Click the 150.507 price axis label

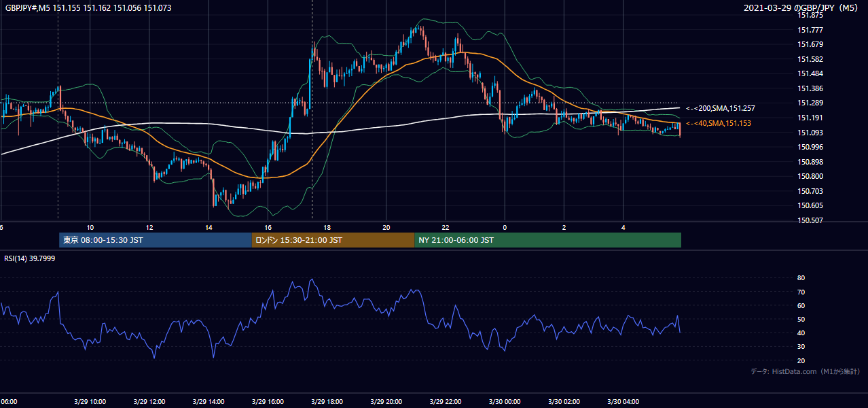[810, 220]
